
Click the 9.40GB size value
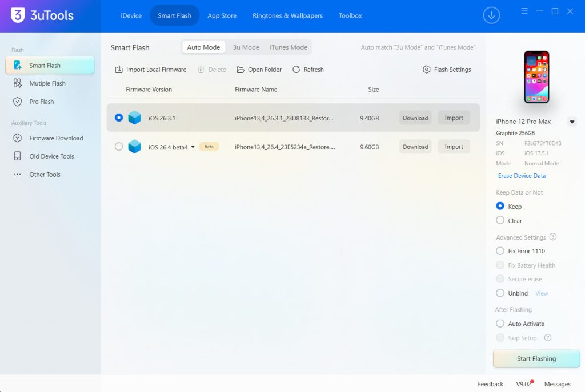point(370,118)
